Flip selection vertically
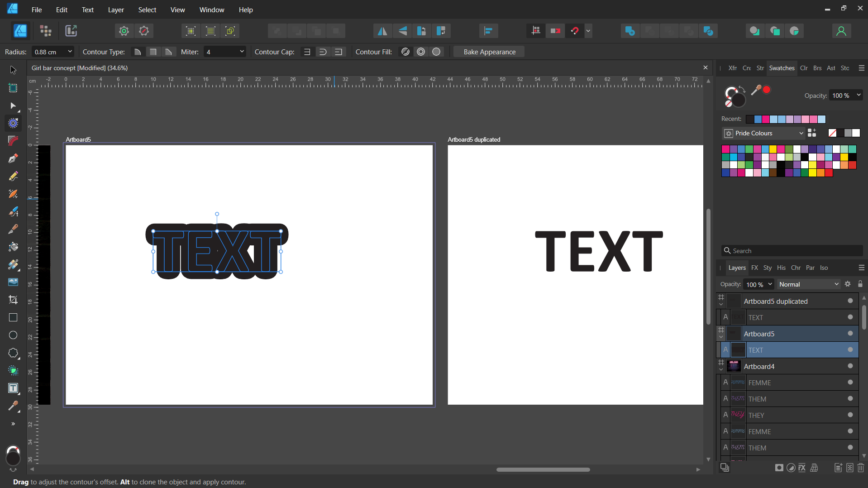The width and height of the screenshot is (868, 488). click(402, 31)
